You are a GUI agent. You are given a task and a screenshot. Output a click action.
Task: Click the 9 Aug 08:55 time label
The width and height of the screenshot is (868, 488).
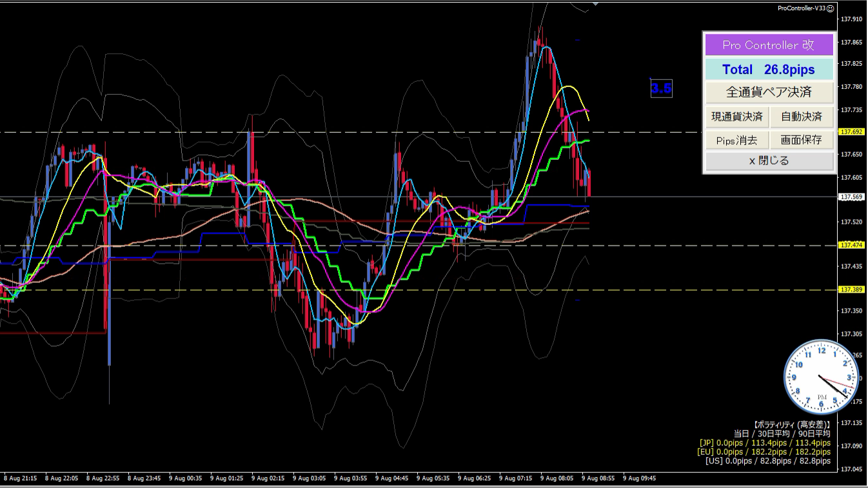click(x=598, y=478)
